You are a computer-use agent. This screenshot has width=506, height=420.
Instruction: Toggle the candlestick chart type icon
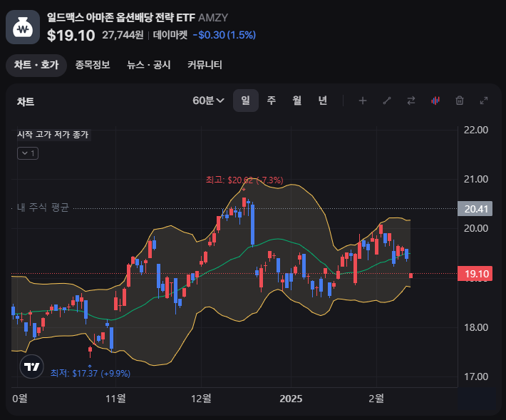(435, 101)
